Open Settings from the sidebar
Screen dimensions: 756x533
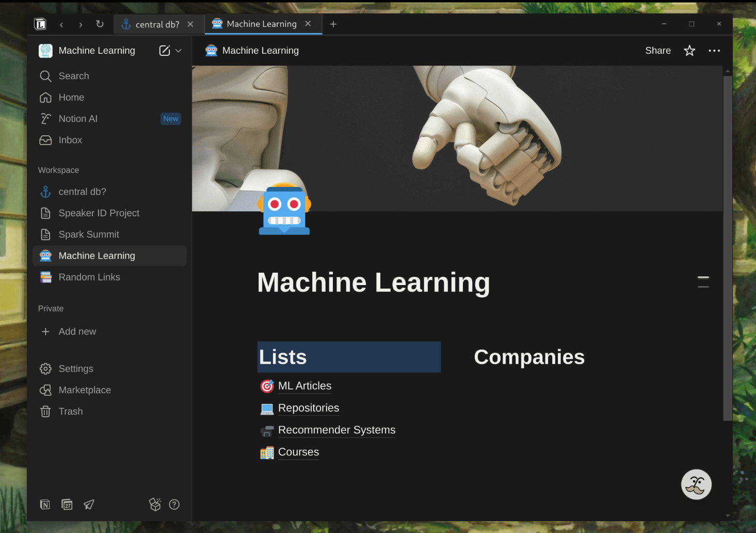[76, 369]
